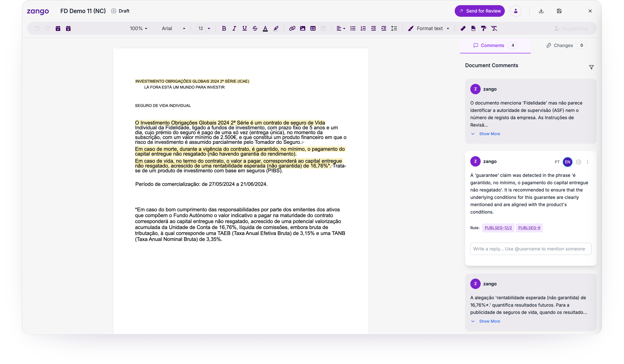Toggle strikethrough formatting
The width and height of the screenshot is (624, 364).
pos(255,28)
